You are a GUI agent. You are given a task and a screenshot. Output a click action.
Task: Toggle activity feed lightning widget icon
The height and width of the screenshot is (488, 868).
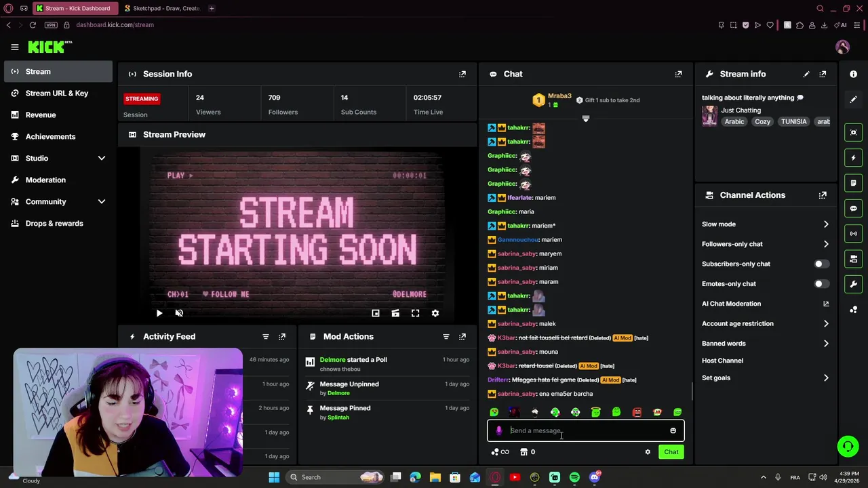pyautogui.click(x=854, y=158)
